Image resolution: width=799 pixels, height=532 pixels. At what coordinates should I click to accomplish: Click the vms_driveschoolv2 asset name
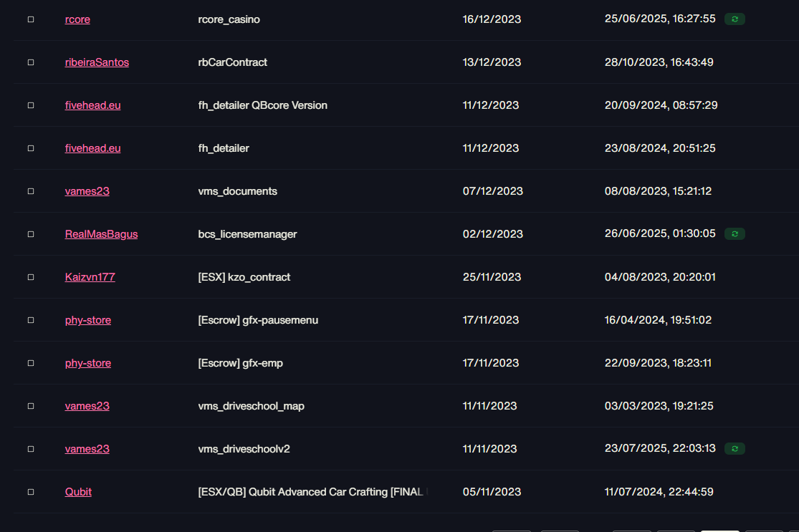click(x=244, y=449)
